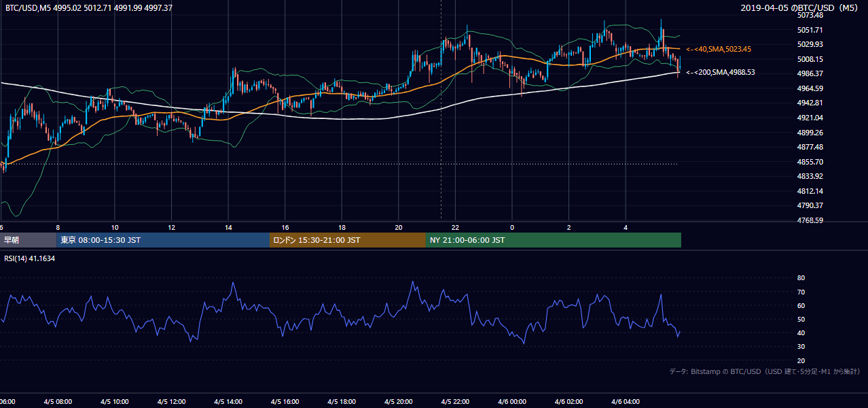Click hour marker 20 under price chart
The width and height of the screenshot is (868, 408).
tap(399, 227)
